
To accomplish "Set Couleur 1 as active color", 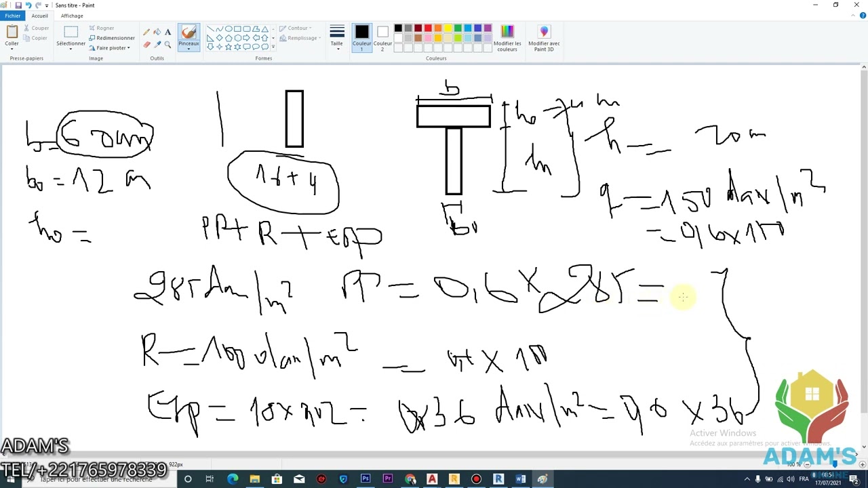I will [361, 38].
